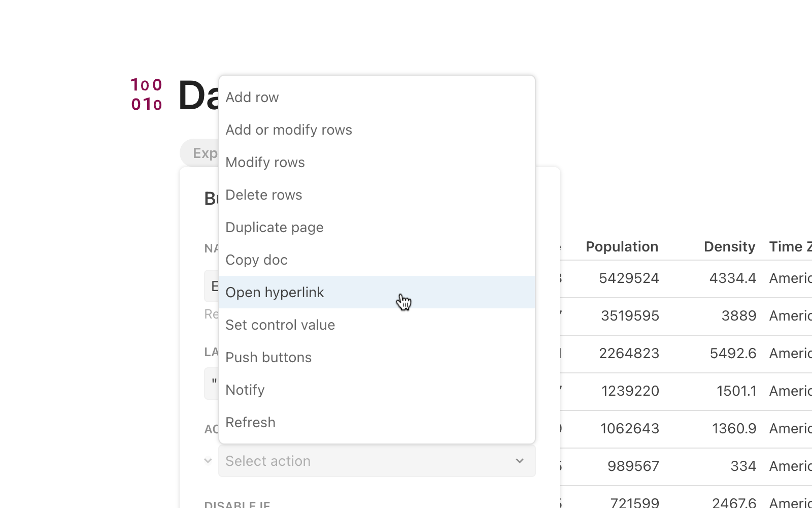Choose "Refresh" at the menu bottom
812x508 pixels.
(x=250, y=422)
